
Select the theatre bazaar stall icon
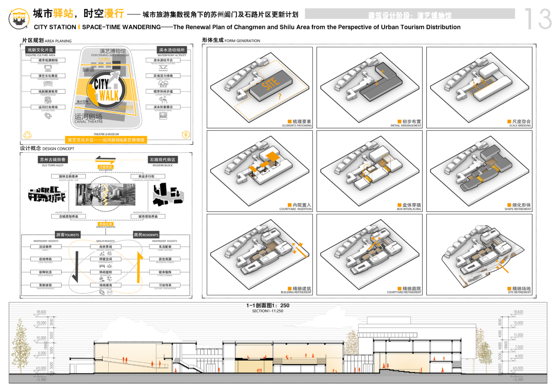(48, 100)
